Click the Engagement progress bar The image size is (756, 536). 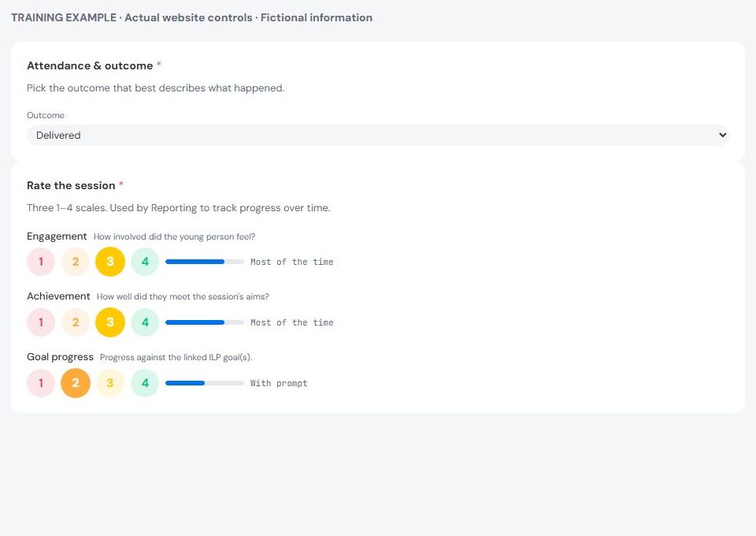(205, 262)
